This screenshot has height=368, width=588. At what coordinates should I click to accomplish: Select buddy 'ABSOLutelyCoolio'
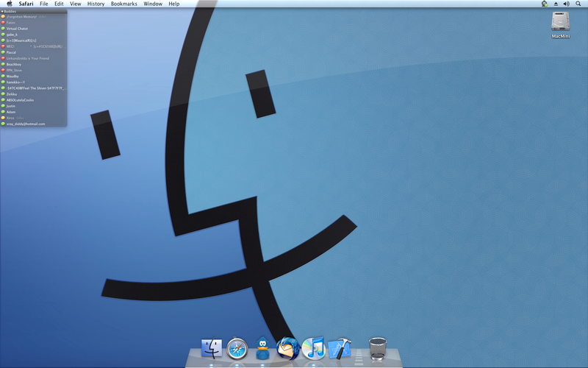[34, 100]
